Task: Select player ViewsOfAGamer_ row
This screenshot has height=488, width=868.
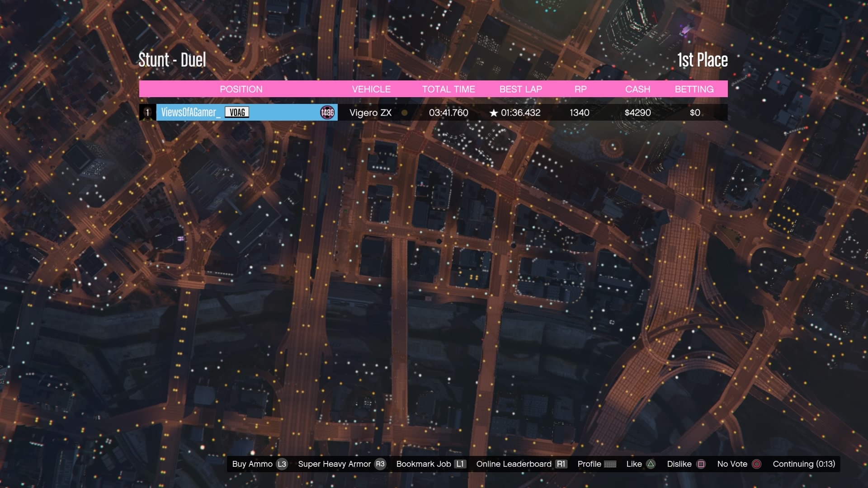Action: pos(433,113)
